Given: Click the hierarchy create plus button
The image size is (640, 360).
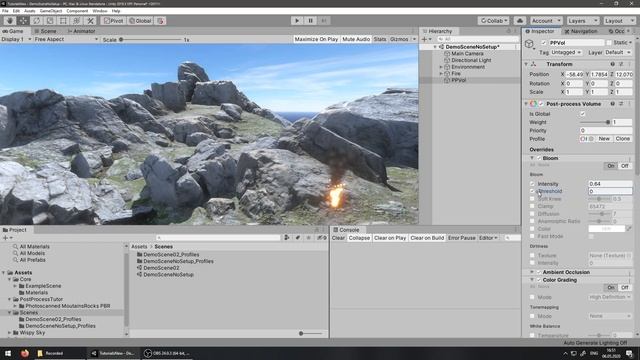Looking at the screenshot, I should click(x=426, y=39).
